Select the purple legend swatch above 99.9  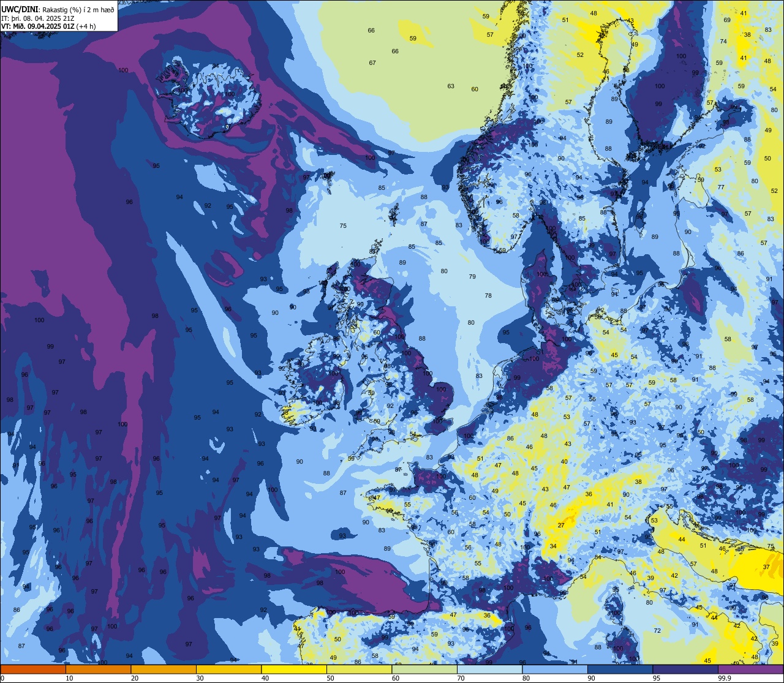tap(750, 669)
